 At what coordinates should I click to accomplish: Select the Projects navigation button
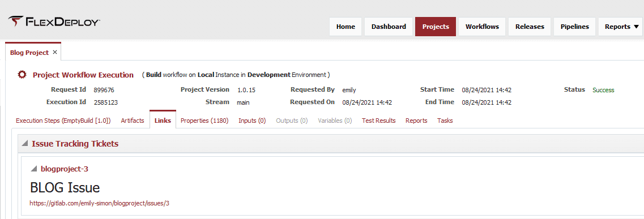tap(436, 27)
